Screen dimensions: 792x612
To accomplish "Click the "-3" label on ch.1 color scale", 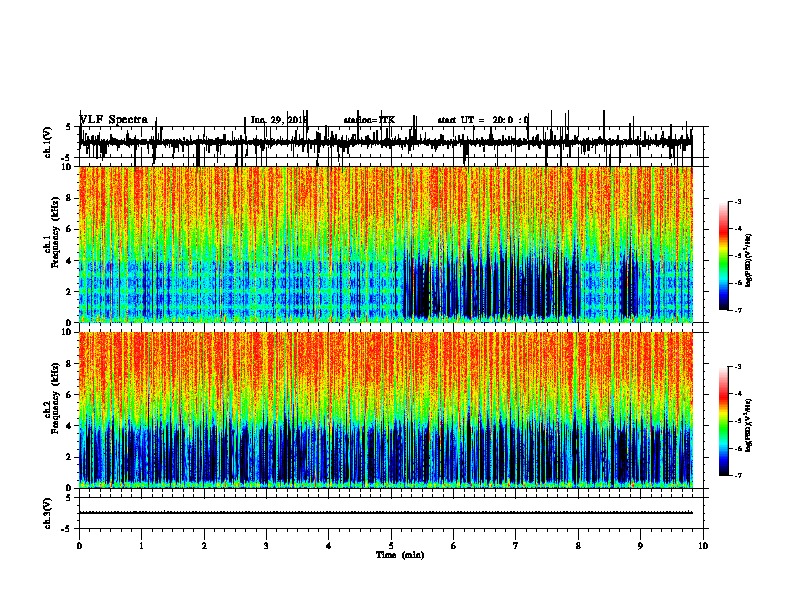I will (737, 201).
